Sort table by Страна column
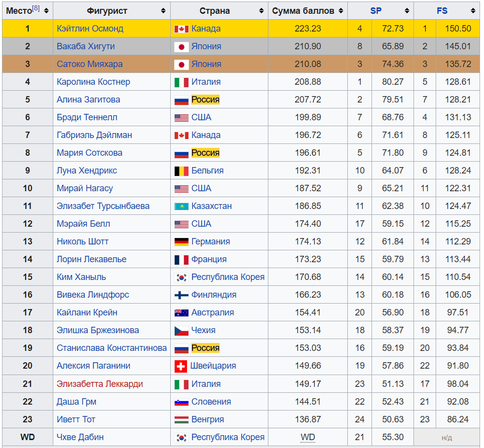Screen dimensions: 484x448 pos(261,11)
